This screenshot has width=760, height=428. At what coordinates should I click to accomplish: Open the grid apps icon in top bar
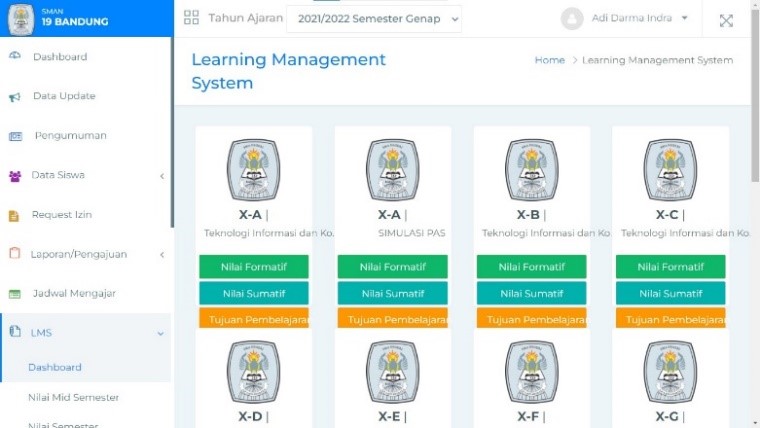pos(192,18)
